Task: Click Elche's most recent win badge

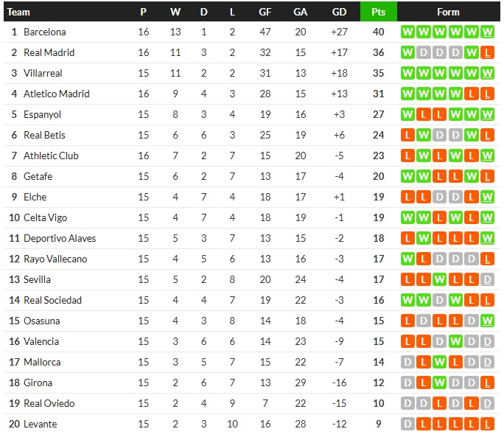Action: tap(487, 197)
